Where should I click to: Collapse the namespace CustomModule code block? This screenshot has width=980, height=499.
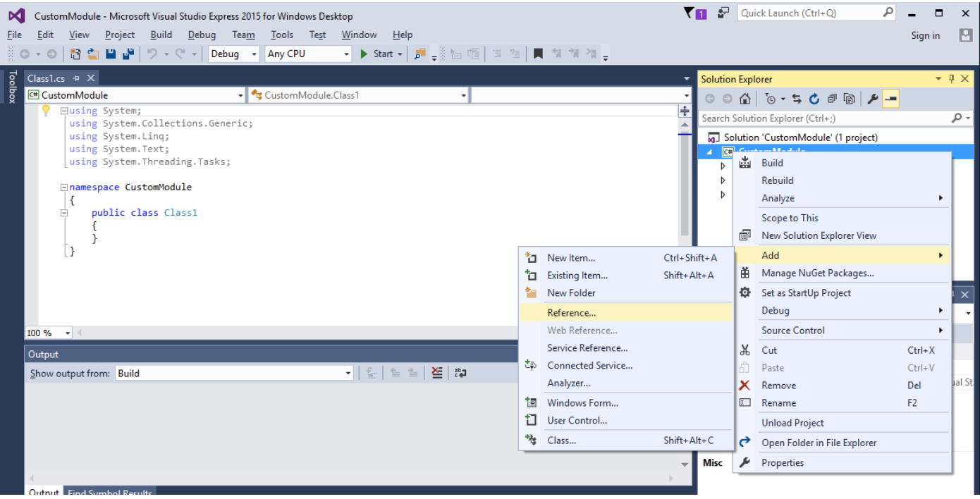(x=64, y=187)
